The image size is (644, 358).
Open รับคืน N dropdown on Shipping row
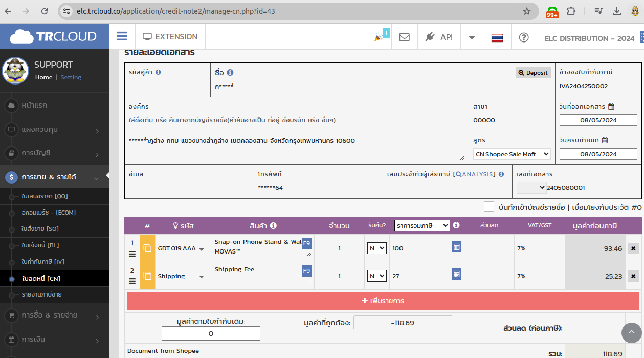377,276
